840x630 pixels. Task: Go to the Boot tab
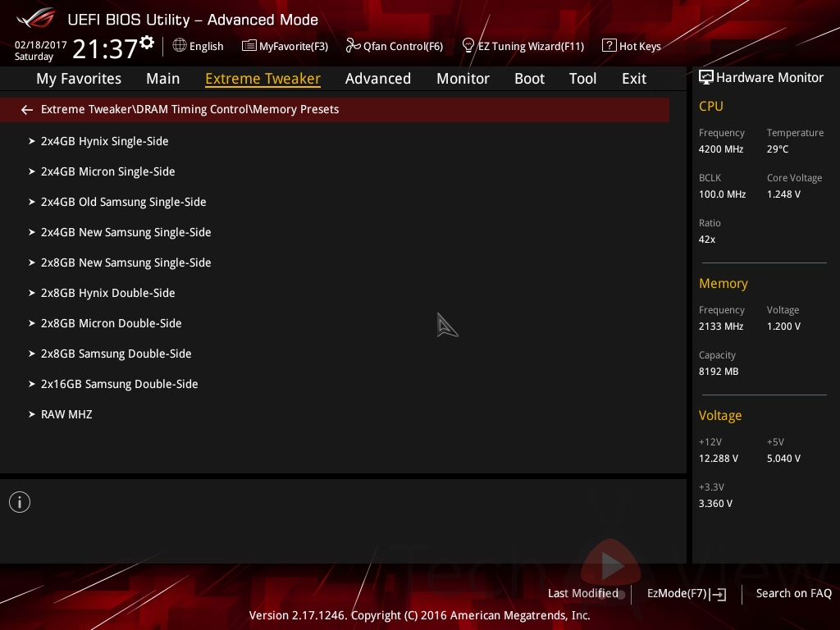click(x=529, y=79)
